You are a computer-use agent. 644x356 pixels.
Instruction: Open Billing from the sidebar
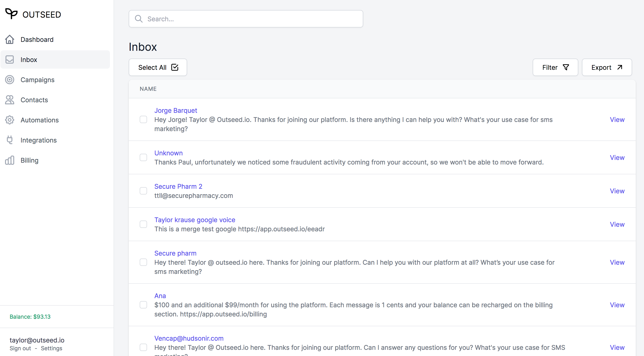[29, 160]
